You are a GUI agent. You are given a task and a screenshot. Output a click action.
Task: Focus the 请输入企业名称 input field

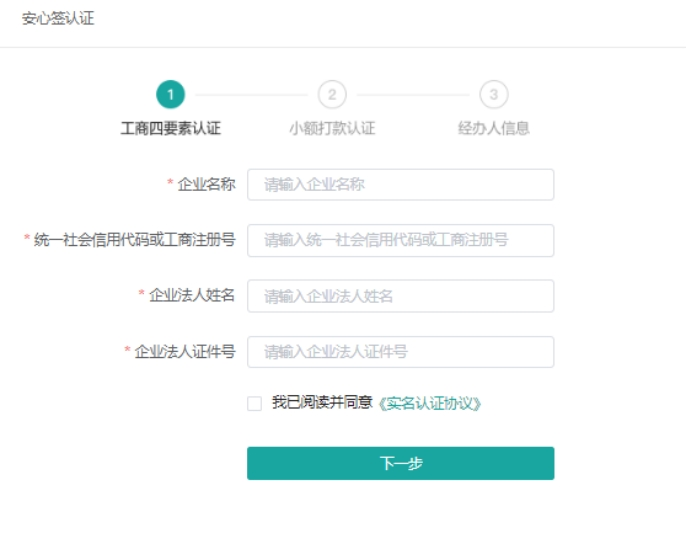[400, 184]
